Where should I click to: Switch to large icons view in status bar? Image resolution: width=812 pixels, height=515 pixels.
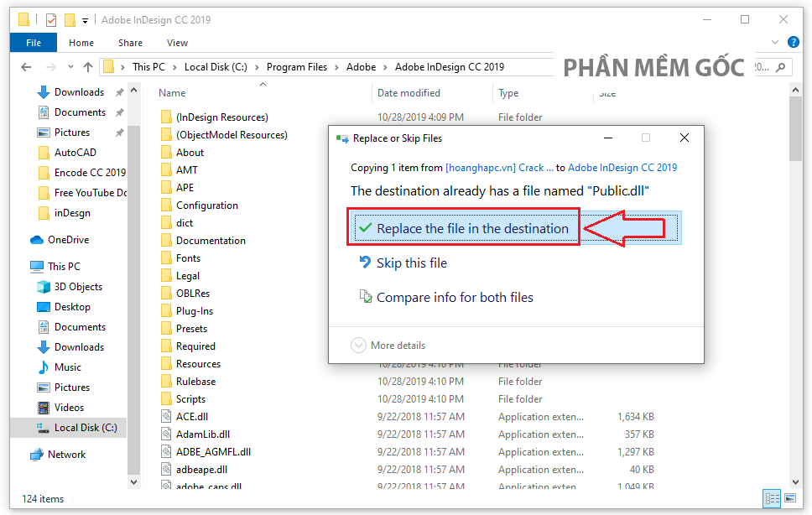point(790,499)
